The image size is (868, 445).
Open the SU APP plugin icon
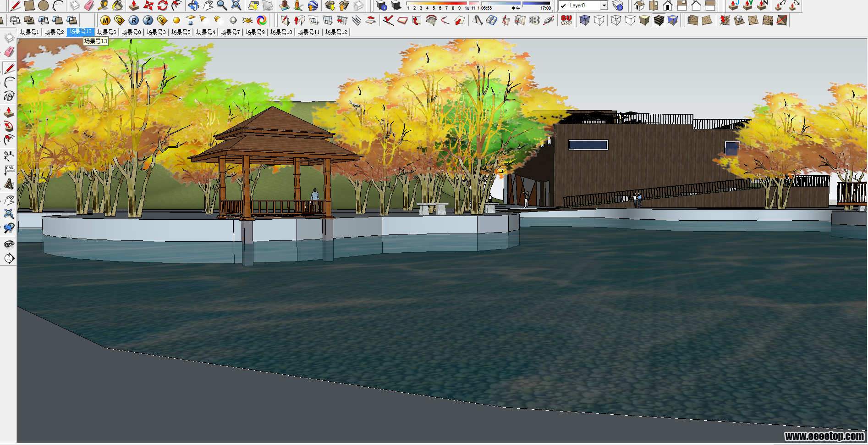pyautogui.click(x=566, y=20)
